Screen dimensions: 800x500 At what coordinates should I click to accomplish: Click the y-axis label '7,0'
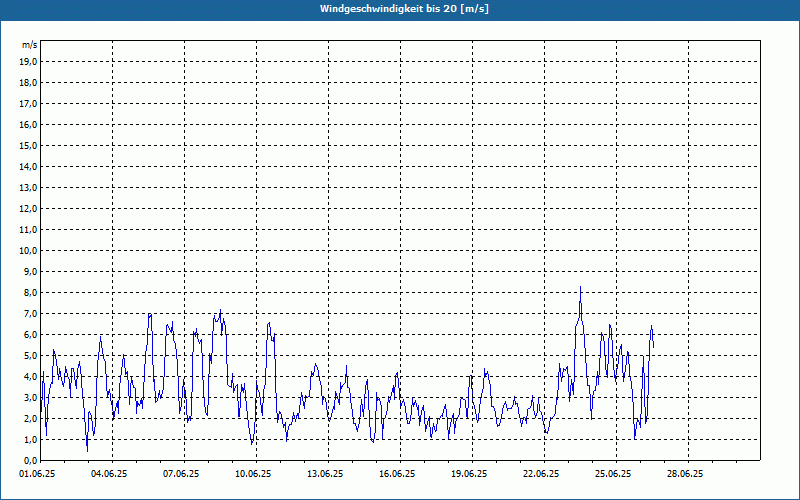pyautogui.click(x=30, y=314)
